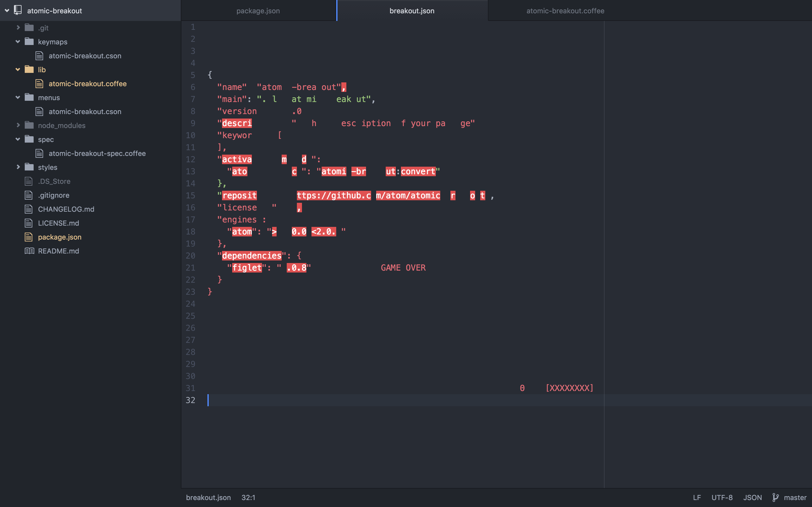
Task: Click the CHANGELOG.md file icon
Action: coord(29,209)
